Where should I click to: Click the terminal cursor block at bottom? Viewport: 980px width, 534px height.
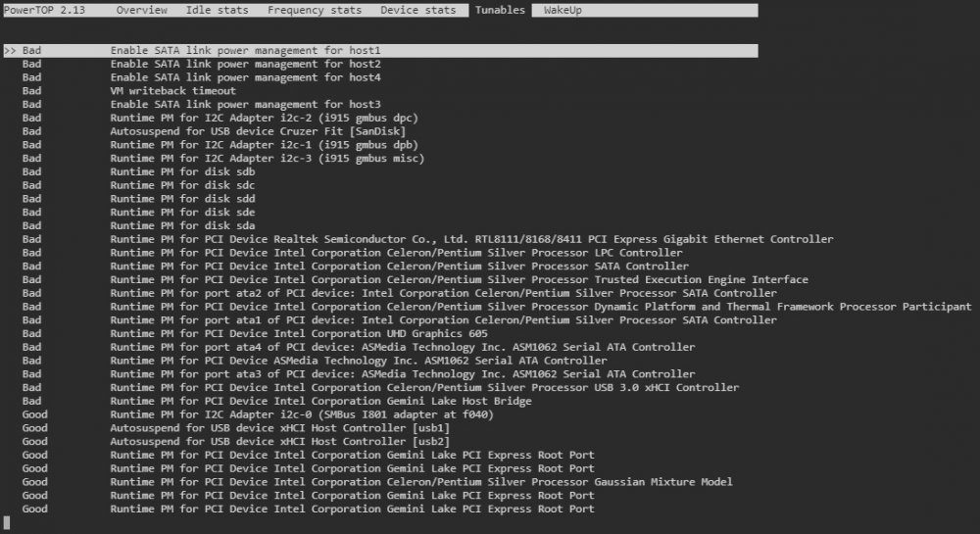pos(6,522)
